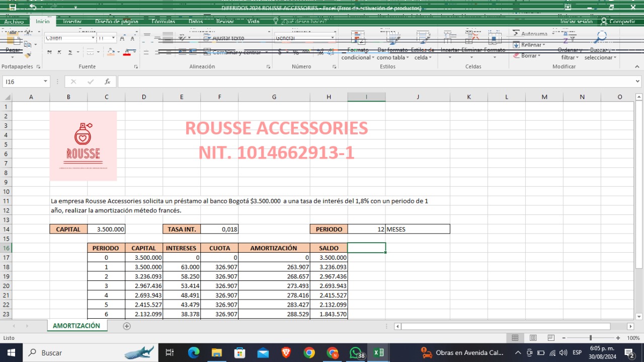Open the Insertar ribbon tab
This screenshot has height=362, width=644.
pyautogui.click(x=72, y=22)
